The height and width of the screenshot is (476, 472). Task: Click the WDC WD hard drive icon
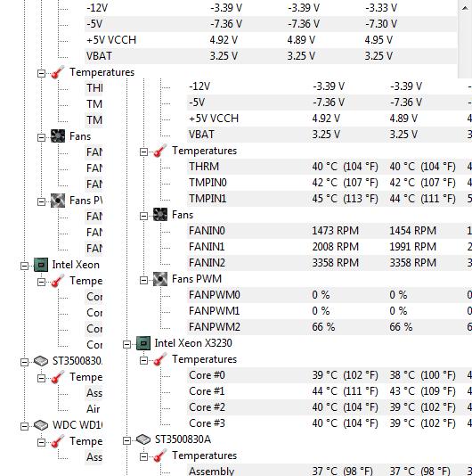[41, 425]
